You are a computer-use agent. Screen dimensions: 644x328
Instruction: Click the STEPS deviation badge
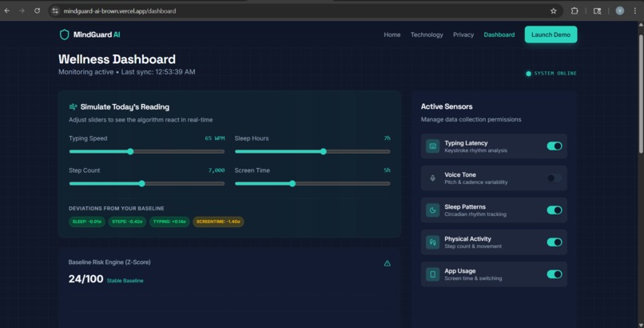point(127,222)
